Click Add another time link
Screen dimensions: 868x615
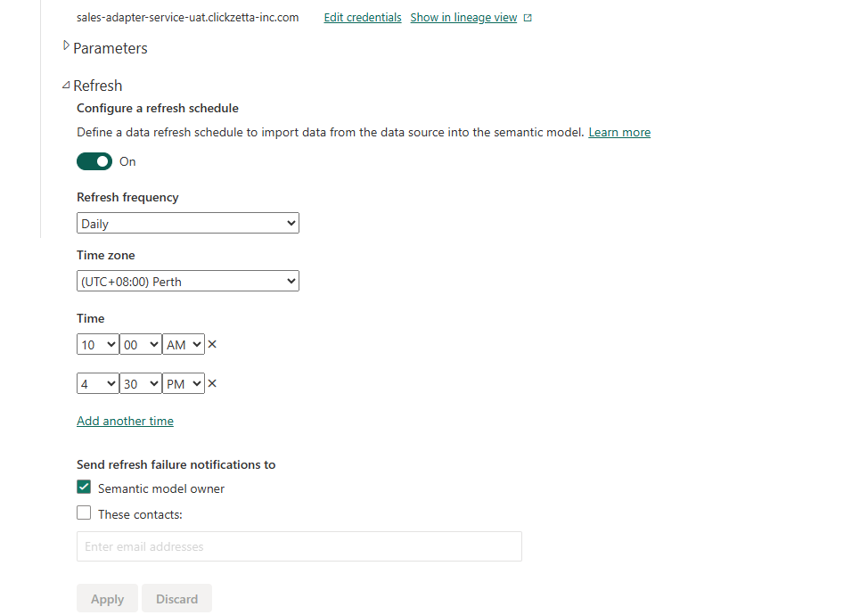point(125,421)
